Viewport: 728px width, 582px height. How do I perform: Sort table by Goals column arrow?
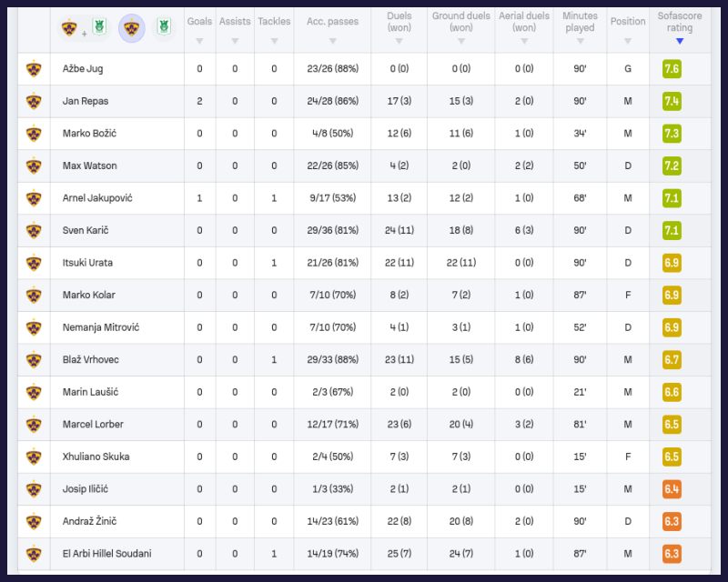[199, 41]
